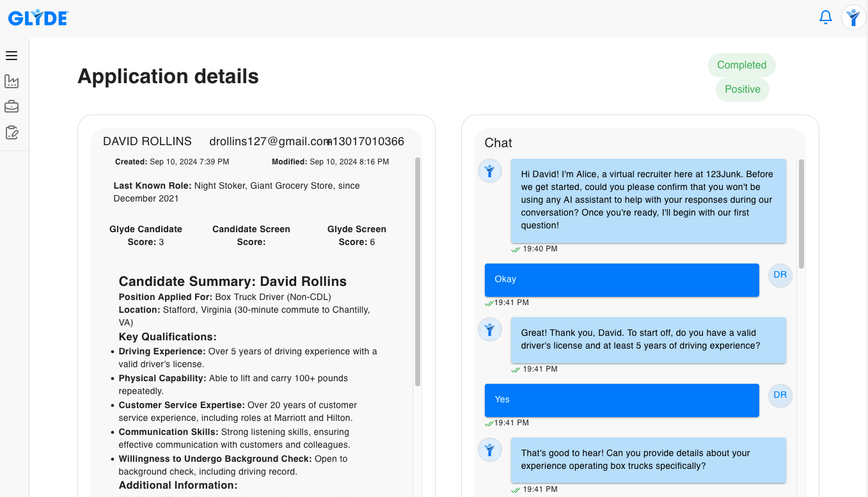868x497 pixels.
Task: Click the candidate details panel scrollbar
Action: coord(418,272)
